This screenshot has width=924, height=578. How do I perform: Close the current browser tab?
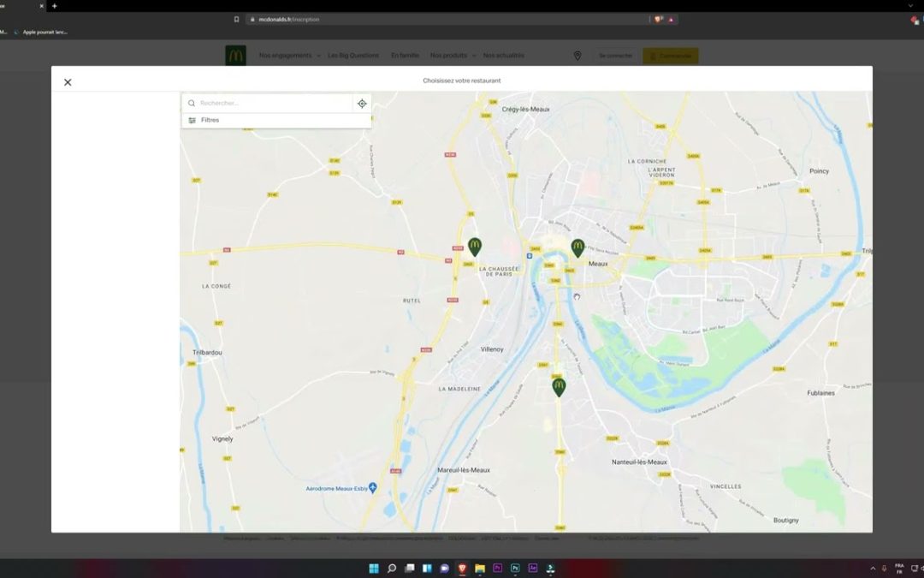[41, 6]
